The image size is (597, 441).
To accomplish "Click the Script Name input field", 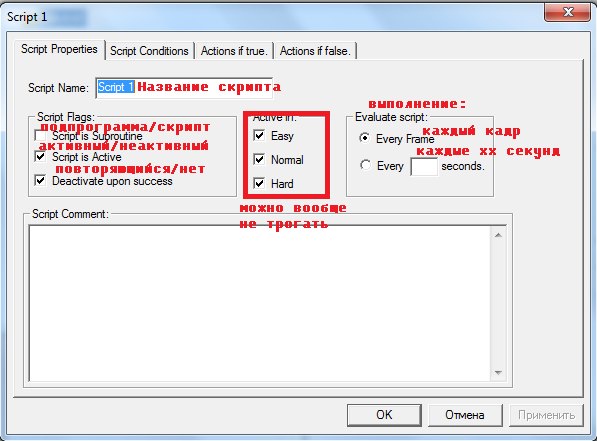I will tap(184, 88).
